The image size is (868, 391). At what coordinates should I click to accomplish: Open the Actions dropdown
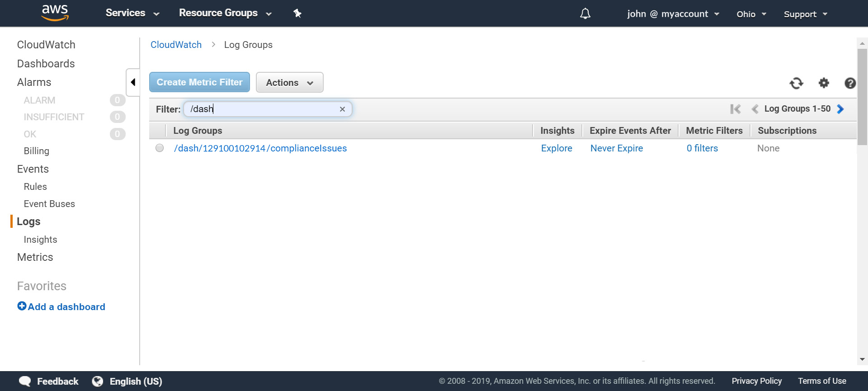pyautogui.click(x=289, y=83)
